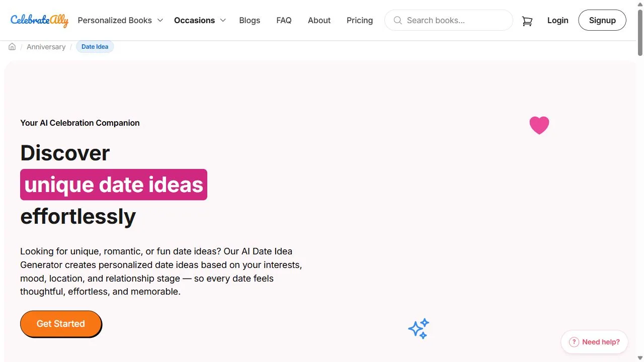644x362 pixels.
Task: Click the Anniversary breadcrumb link
Action: (x=46, y=47)
